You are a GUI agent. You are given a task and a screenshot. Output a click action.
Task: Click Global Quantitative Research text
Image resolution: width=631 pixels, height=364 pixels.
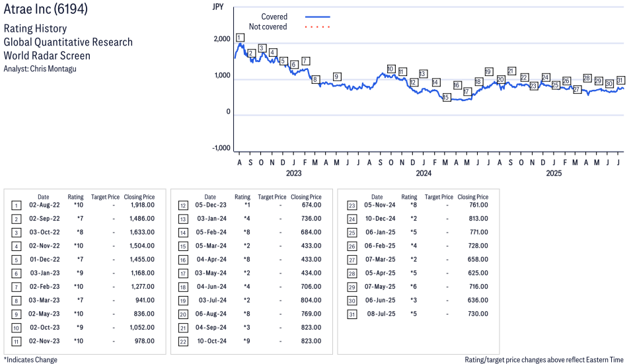[68, 42]
